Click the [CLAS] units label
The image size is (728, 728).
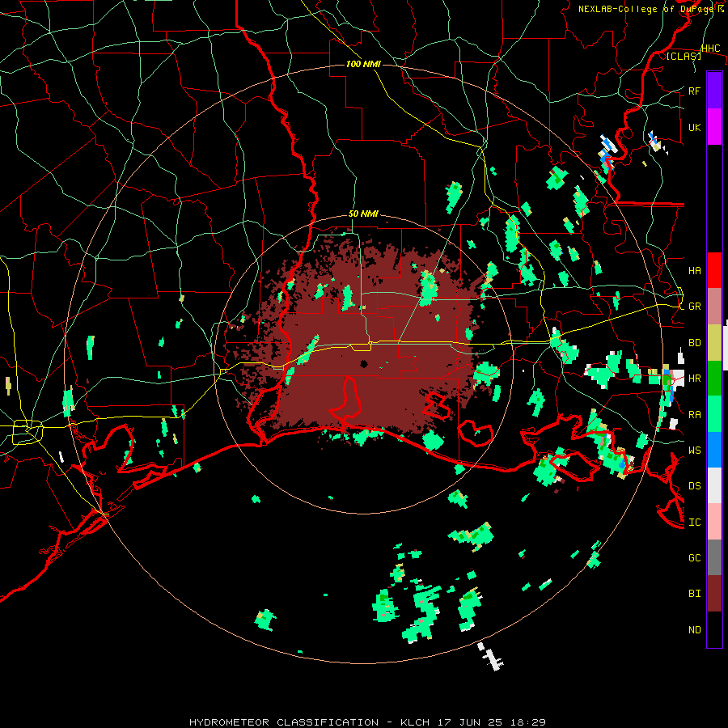684,56
